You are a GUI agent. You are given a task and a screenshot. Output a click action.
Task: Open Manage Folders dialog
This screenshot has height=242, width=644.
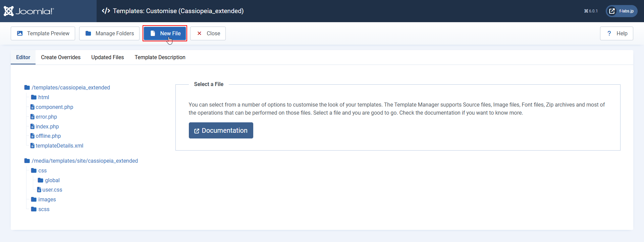pyautogui.click(x=109, y=34)
